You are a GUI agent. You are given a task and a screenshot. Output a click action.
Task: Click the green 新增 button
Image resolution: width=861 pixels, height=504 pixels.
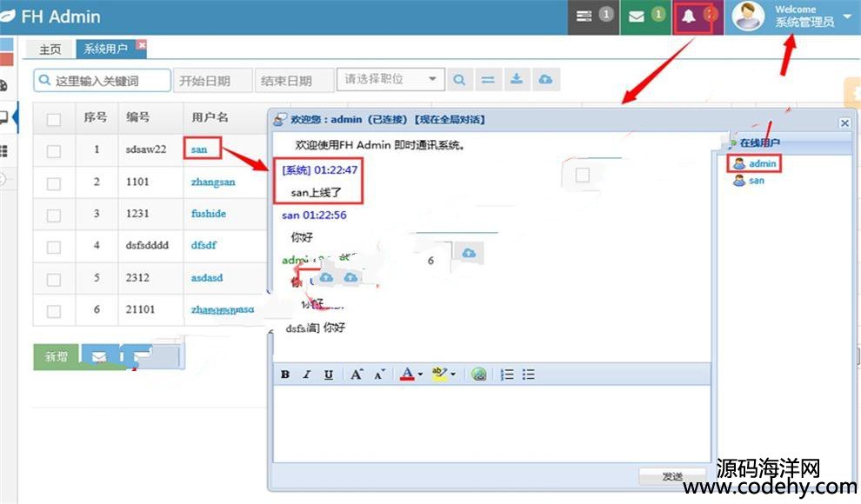(56, 356)
